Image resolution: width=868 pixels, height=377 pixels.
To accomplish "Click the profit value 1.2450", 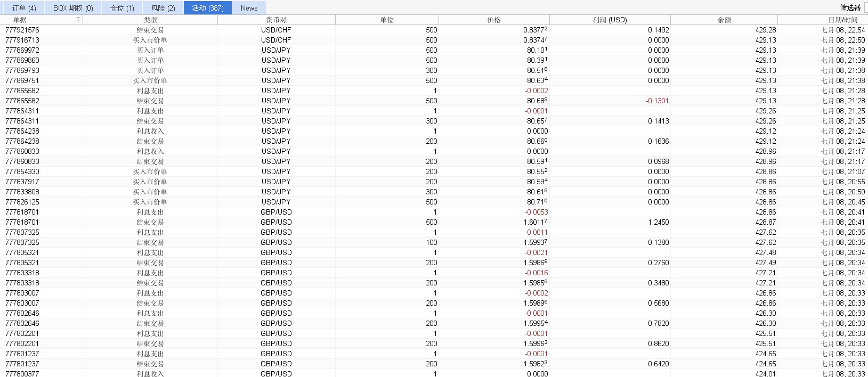I will click(658, 223).
